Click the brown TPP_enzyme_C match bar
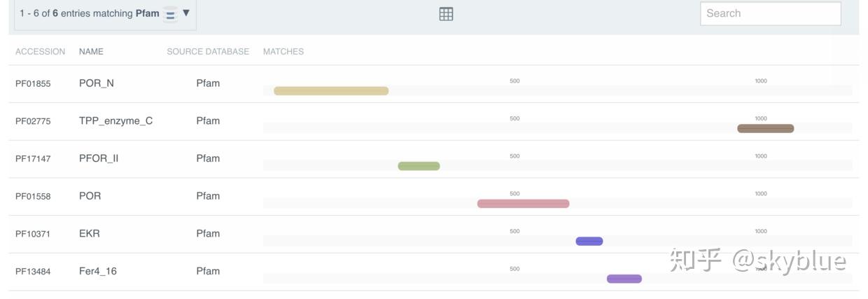Image resolution: width=868 pixels, height=299 pixels. point(765,128)
